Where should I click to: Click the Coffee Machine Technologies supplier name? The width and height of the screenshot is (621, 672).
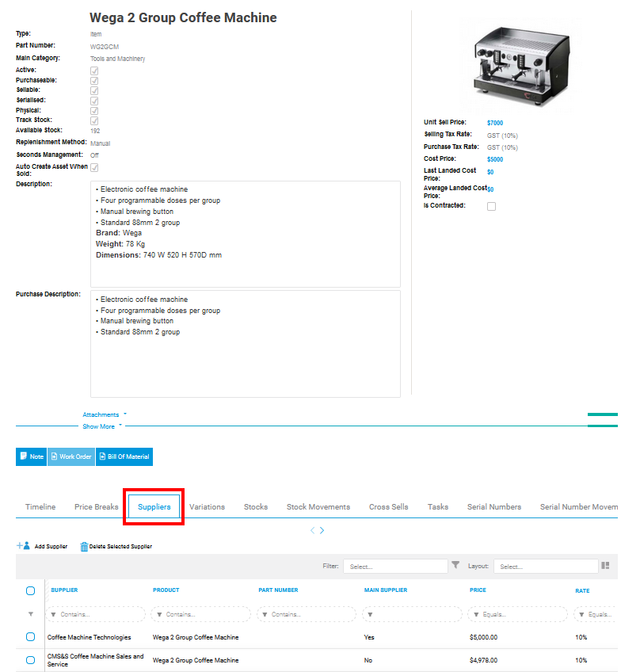coord(89,637)
